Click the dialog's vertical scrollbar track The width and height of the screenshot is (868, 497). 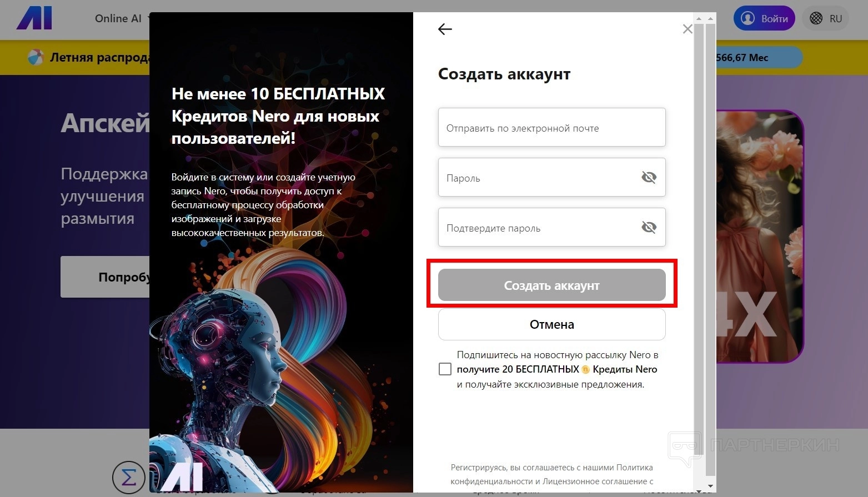(710, 250)
